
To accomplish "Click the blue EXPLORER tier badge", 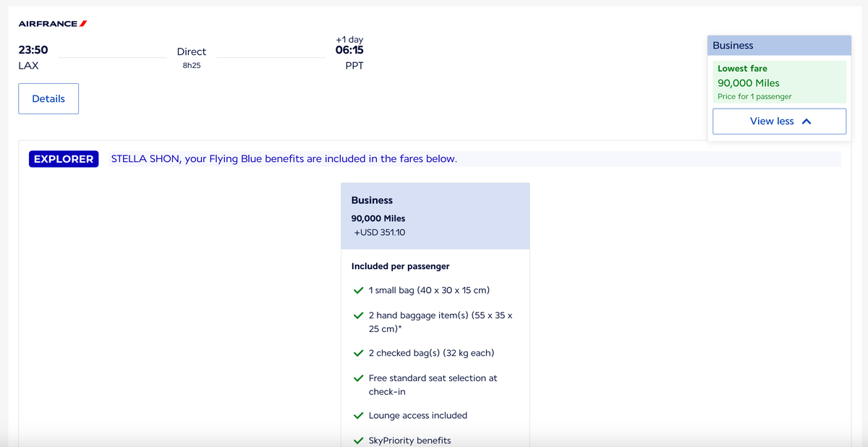I will point(64,159).
